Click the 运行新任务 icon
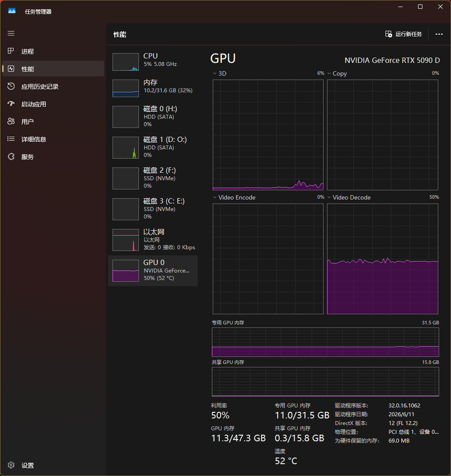451x476 pixels. 389,34
